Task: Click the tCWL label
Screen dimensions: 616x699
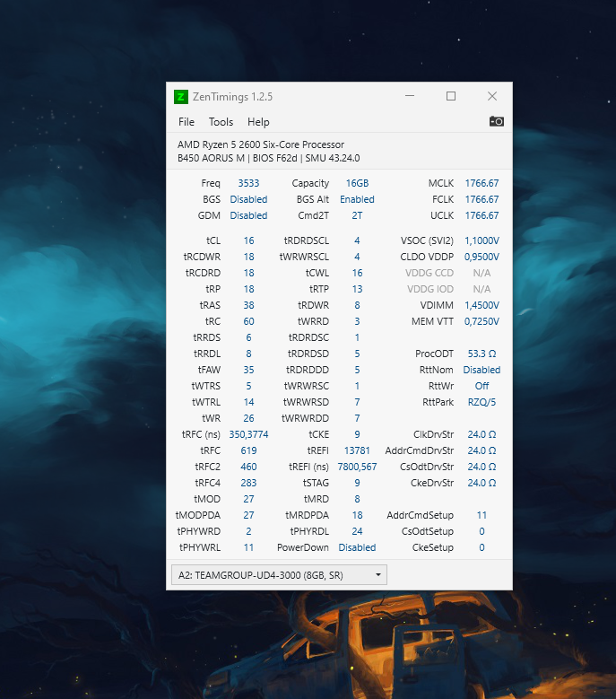Action: [317, 273]
